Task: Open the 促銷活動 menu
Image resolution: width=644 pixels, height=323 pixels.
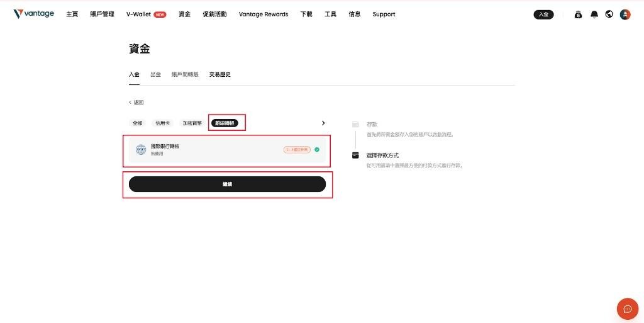Action: 215,14
